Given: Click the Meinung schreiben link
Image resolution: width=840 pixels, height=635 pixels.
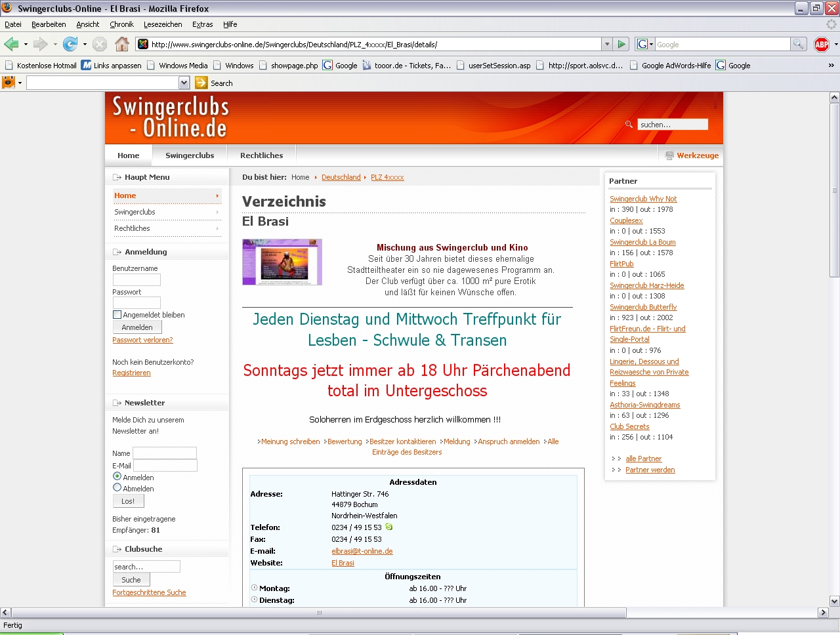Looking at the screenshot, I should pos(291,441).
